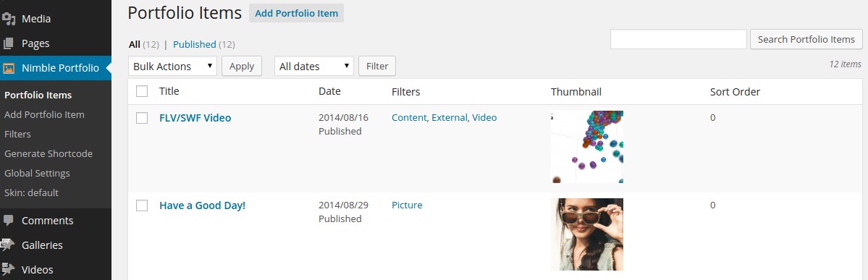Viewport: 868px width, 280px height.
Task: Open the sunglasses woman thumbnail
Action: (587, 234)
